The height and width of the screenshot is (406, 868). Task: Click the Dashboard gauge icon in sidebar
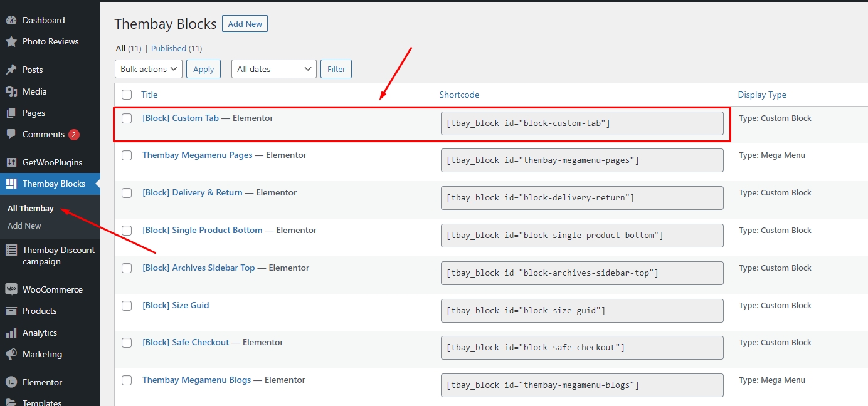pos(11,20)
